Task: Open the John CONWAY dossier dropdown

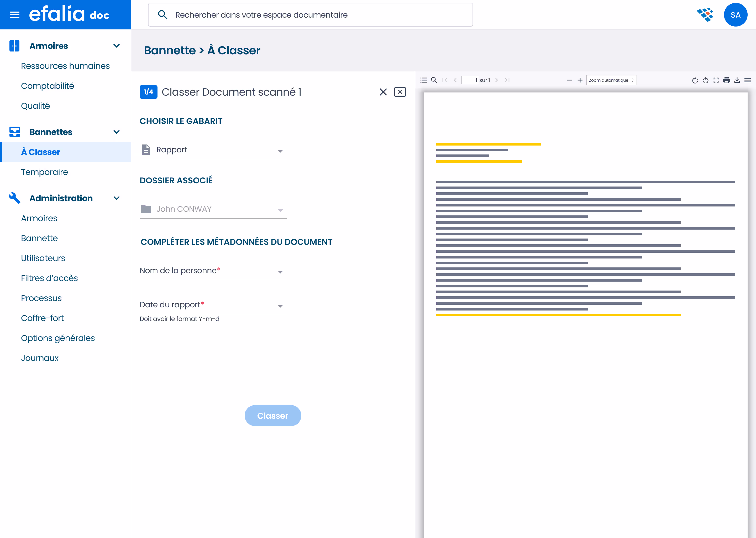Action: [213, 209]
